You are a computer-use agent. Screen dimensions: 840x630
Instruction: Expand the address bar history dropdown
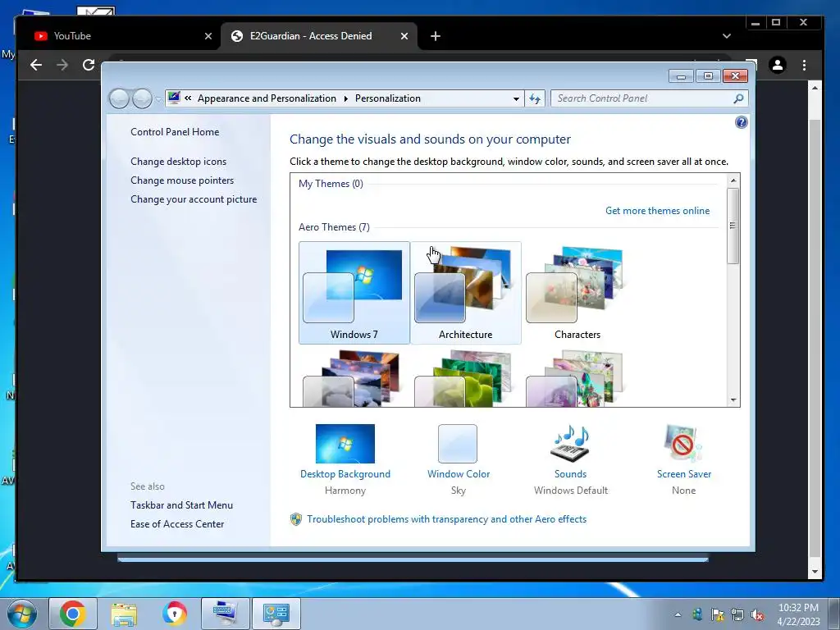[516, 98]
